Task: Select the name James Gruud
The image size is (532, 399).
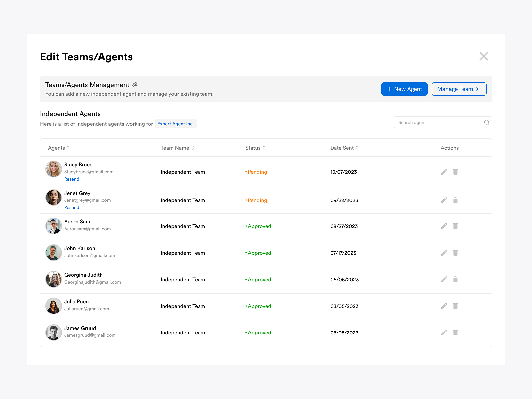Action: (80, 328)
